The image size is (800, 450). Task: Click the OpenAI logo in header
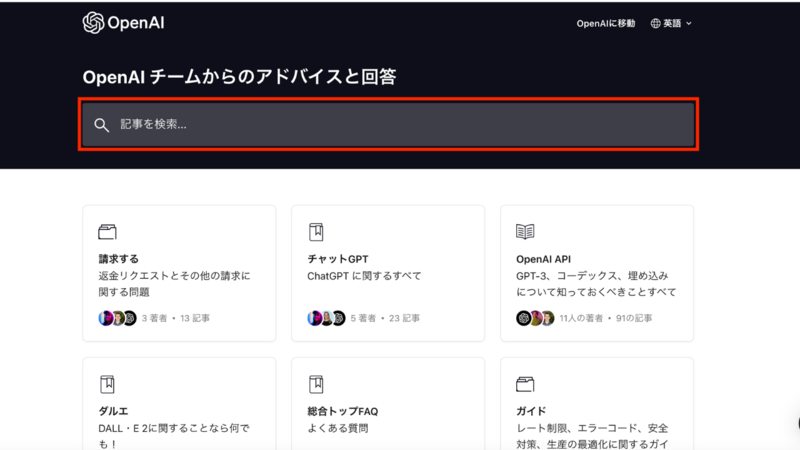(x=123, y=23)
